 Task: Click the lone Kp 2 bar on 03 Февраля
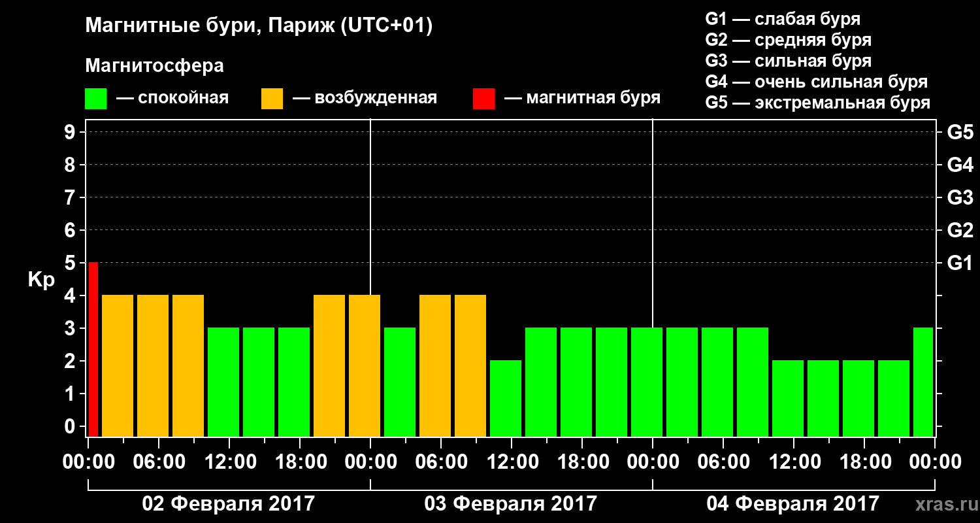[506, 398]
